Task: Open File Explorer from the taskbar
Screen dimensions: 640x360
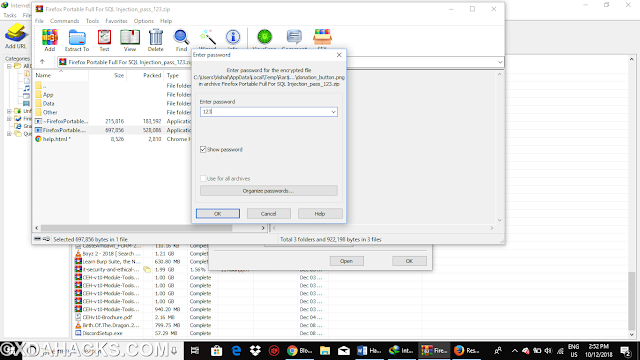Action: [324, 351]
